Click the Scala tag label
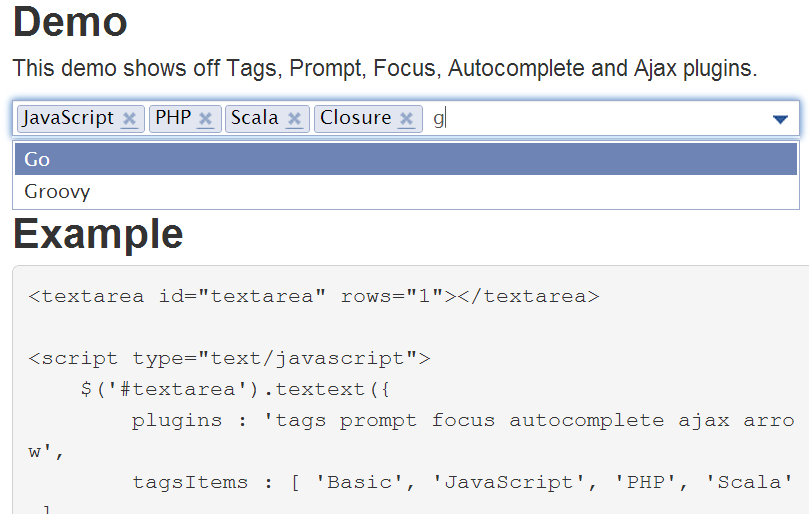 [x=254, y=118]
